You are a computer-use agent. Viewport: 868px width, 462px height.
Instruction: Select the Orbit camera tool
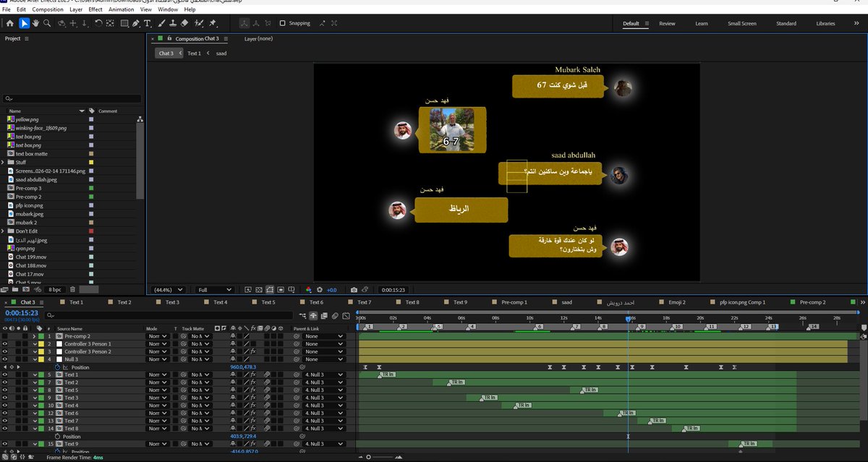(x=61, y=23)
